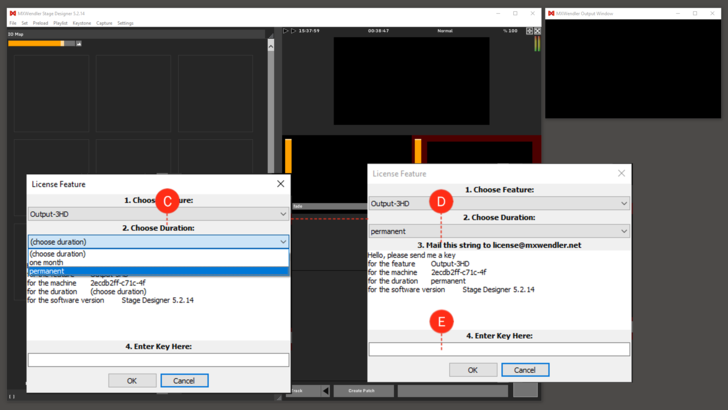The width and height of the screenshot is (728, 410).
Task: Click the IO Map panel header
Action: click(136, 34)
